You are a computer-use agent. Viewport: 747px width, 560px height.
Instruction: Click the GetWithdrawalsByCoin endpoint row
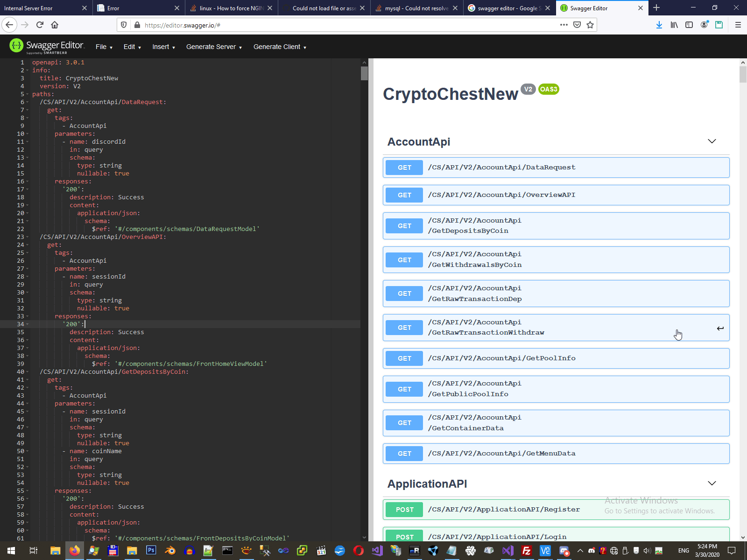pyautogui.click(x=556, y=260)
